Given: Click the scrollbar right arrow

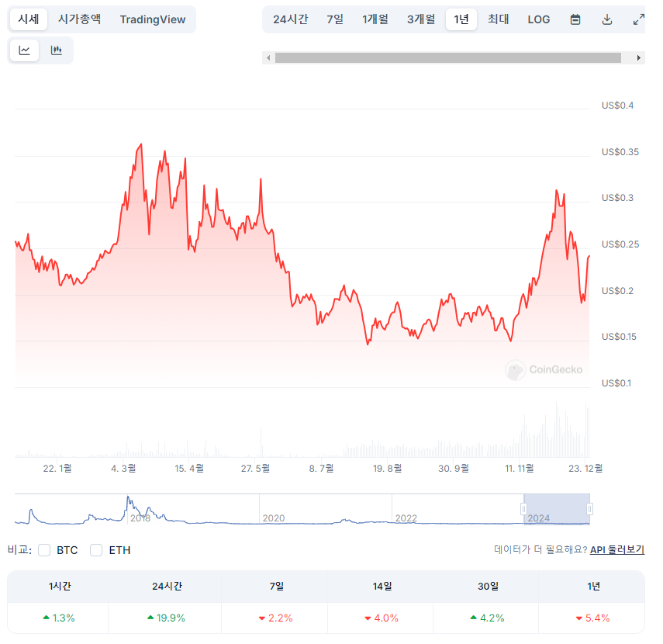Looking at the screenshot, I should pos(638,57).
